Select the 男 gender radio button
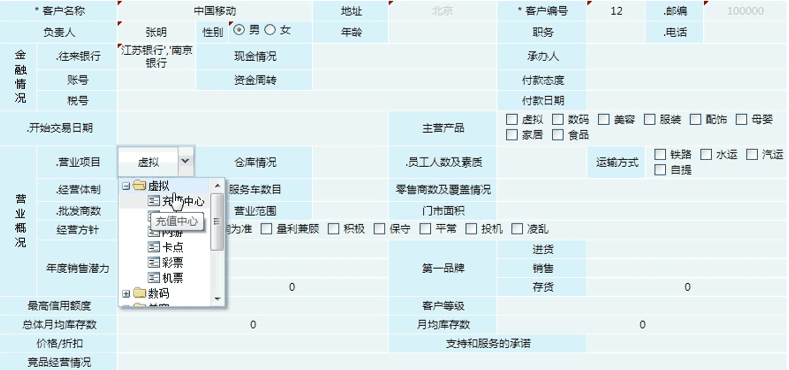The width and height of the screenshot is (789, 370). click(x=239, y=30)
